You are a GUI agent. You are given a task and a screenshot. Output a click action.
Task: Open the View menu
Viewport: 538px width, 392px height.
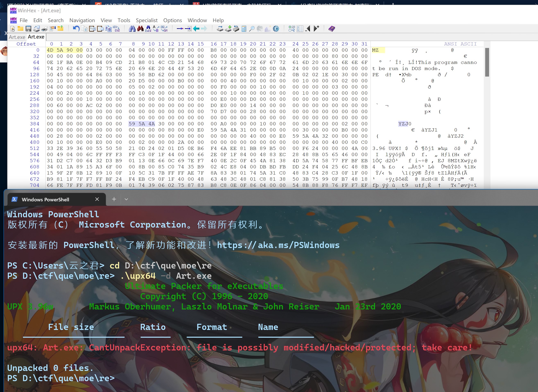(106, 20)
